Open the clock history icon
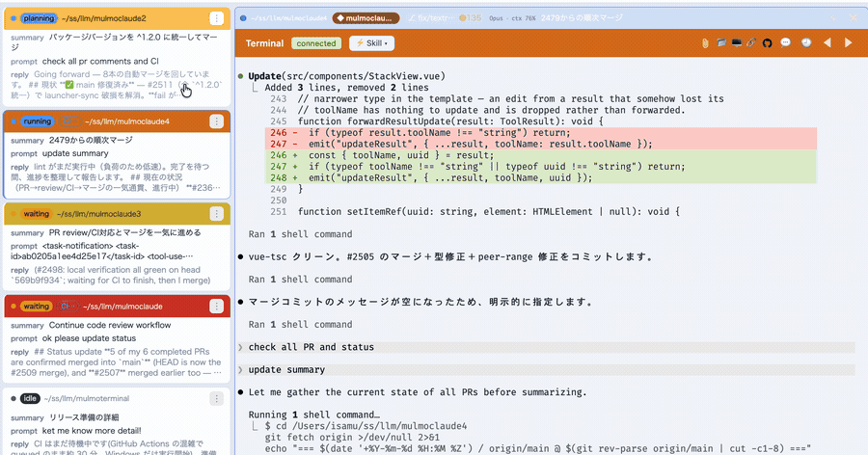 click(806, 42)
